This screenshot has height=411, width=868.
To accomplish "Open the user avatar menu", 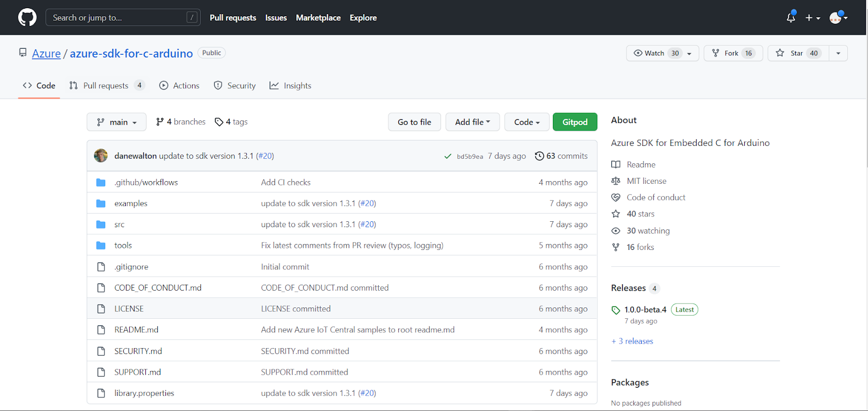I will click(838, 18).
